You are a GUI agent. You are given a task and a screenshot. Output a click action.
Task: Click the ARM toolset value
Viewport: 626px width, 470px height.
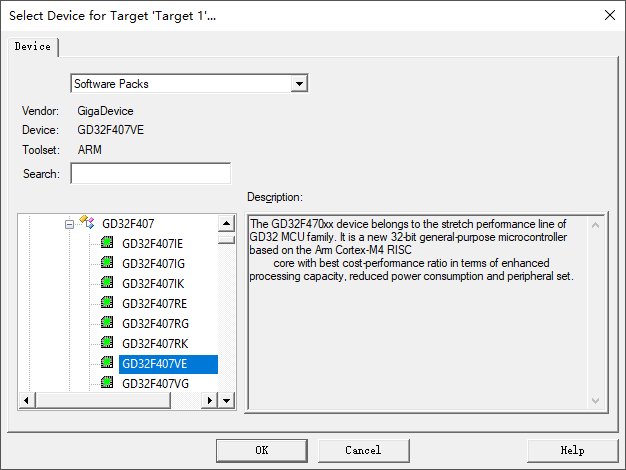click(90, 150)
